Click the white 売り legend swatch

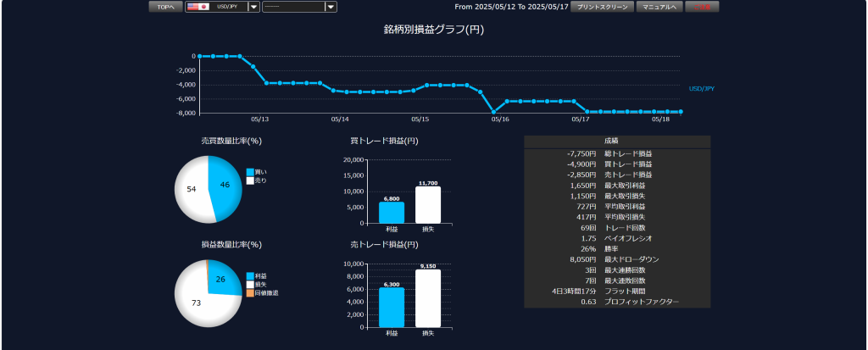pyautogui.click(x=250, y=181)
